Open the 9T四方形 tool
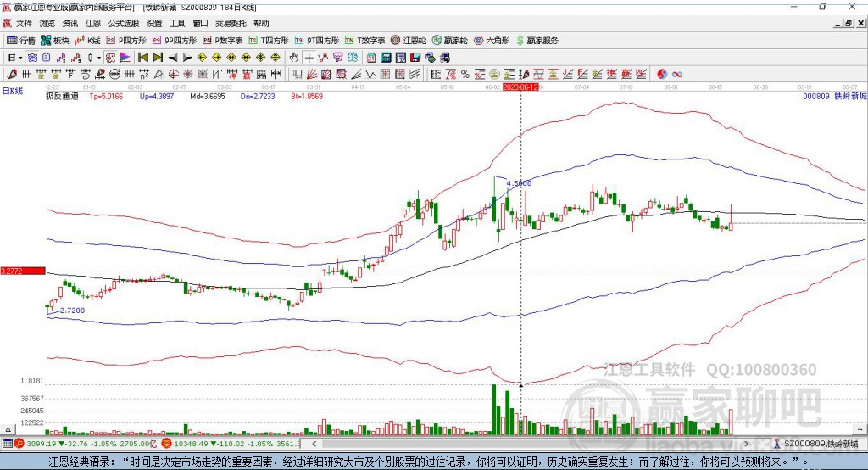 (x=317, y=41)
